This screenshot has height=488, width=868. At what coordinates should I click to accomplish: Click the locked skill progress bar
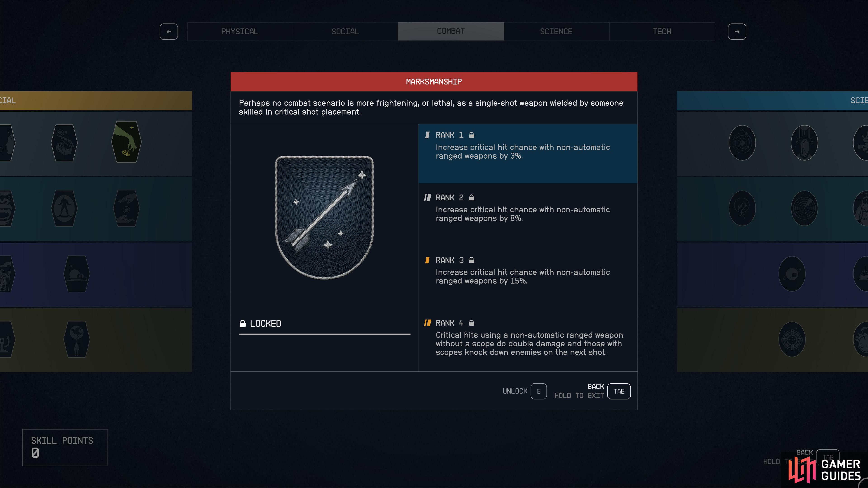point(325,334)
